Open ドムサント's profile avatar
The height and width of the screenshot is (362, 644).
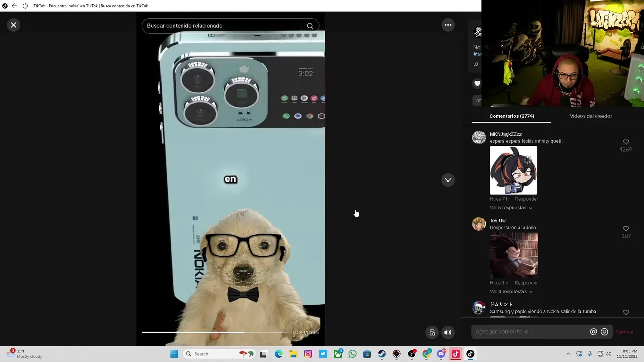point(479,308)
